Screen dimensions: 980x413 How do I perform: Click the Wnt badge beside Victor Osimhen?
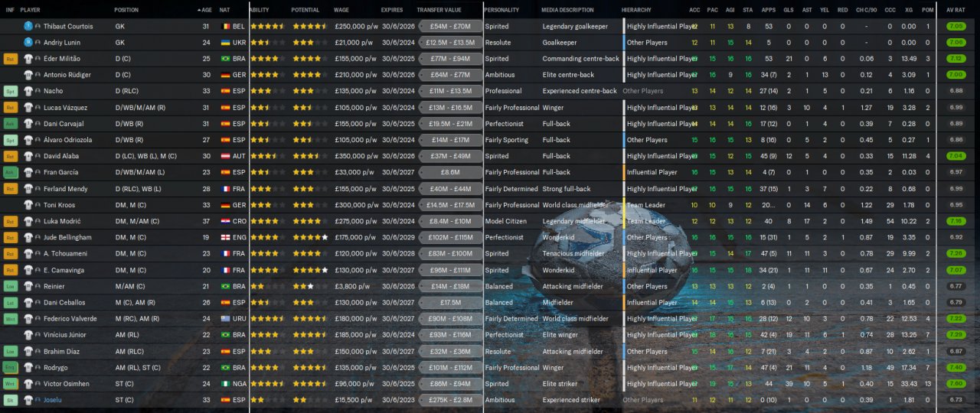click(x=11, y=383)
